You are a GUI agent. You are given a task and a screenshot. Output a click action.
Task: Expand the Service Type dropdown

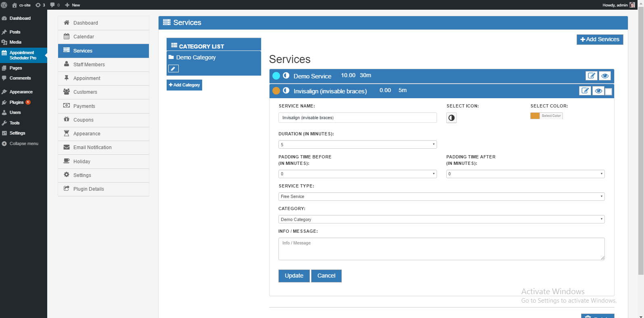441,197
